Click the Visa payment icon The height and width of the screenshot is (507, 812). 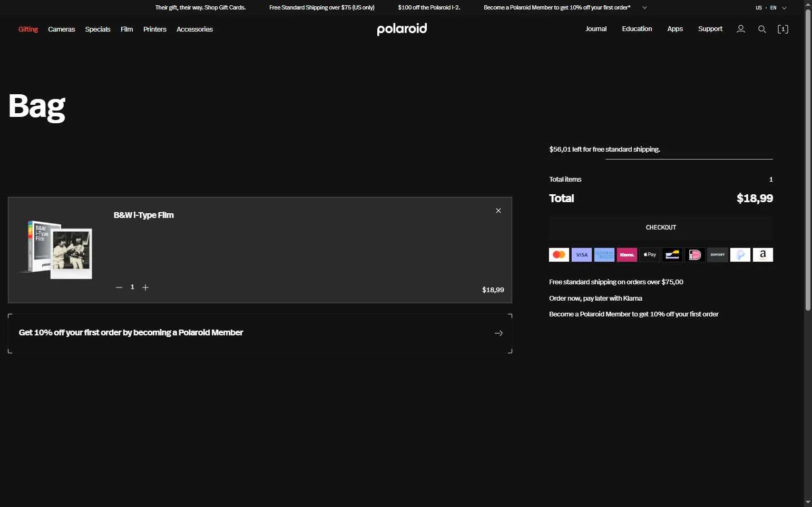tap(582, 255)
